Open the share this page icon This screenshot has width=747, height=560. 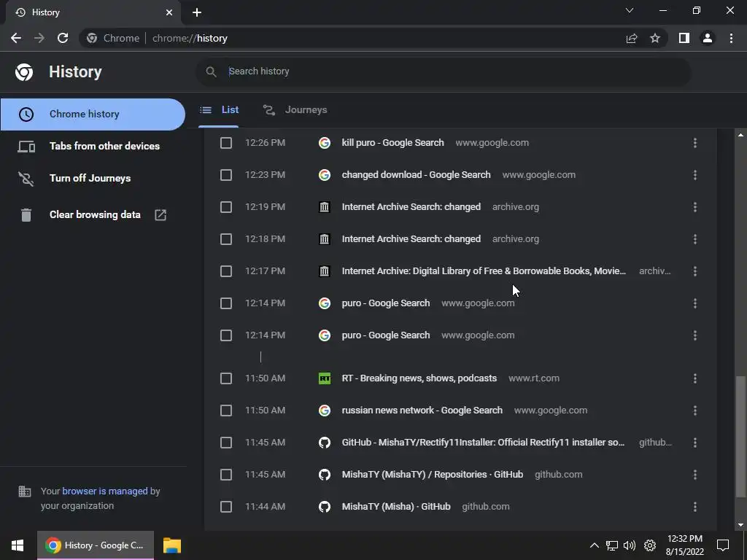coord(632,38)
